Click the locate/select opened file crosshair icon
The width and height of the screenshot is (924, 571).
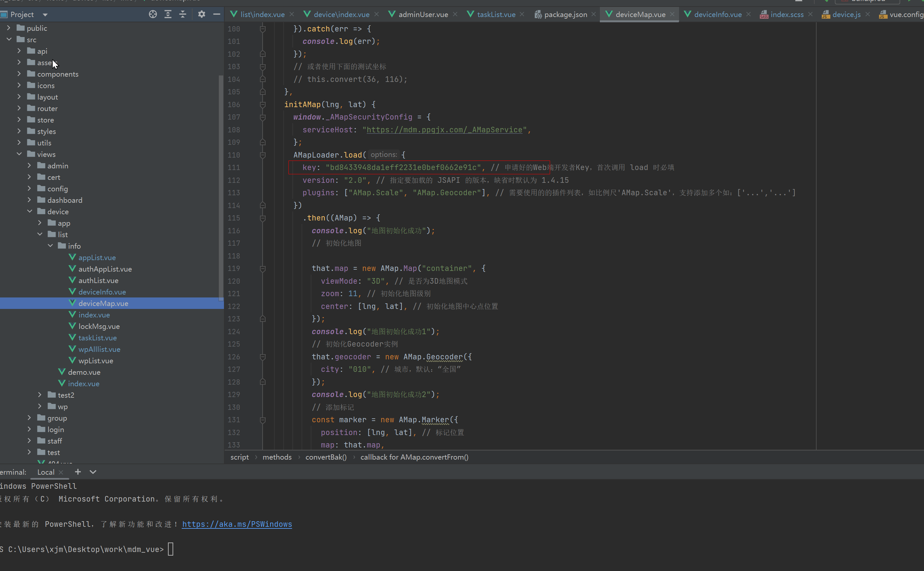click(x=153, y=14)
